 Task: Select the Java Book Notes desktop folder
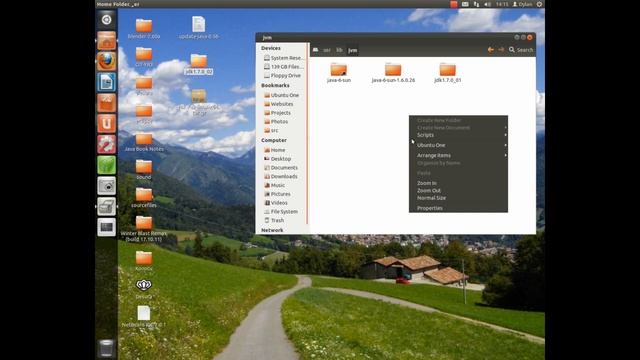[144, 142]
